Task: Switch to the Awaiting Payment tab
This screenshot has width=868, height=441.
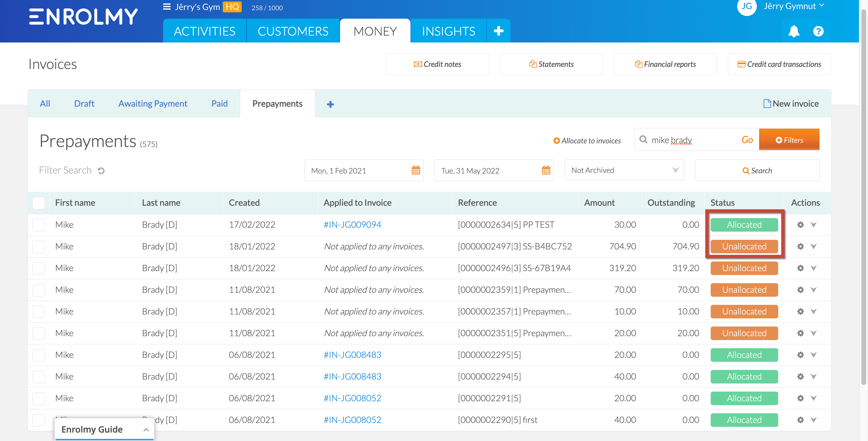Action: pyautogui.click(x=153, y=103)
